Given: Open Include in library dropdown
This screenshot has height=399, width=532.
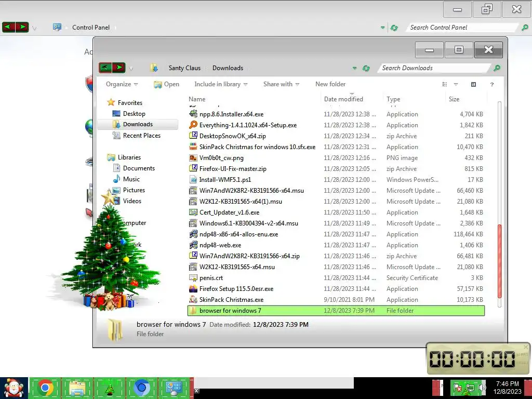Looking at the screenshot, I should tap(221, 84).
